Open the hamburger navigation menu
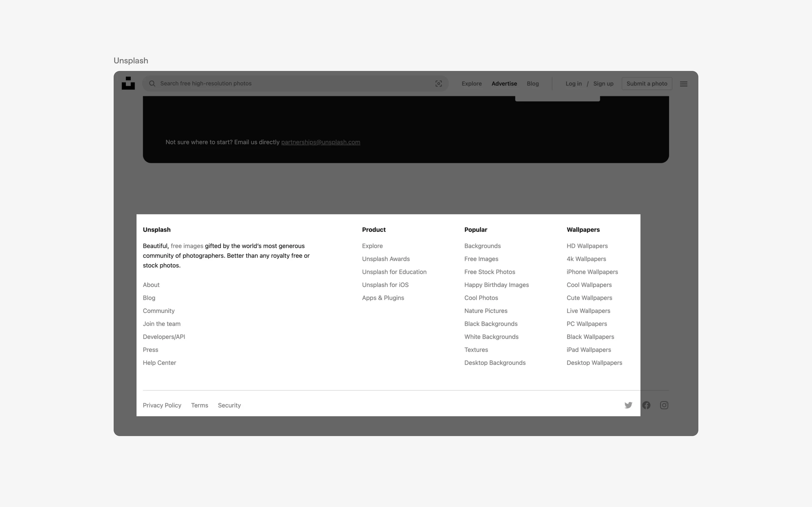Viewport: 812px width, 507px height. pyautogui.click(x=683, y=83)
